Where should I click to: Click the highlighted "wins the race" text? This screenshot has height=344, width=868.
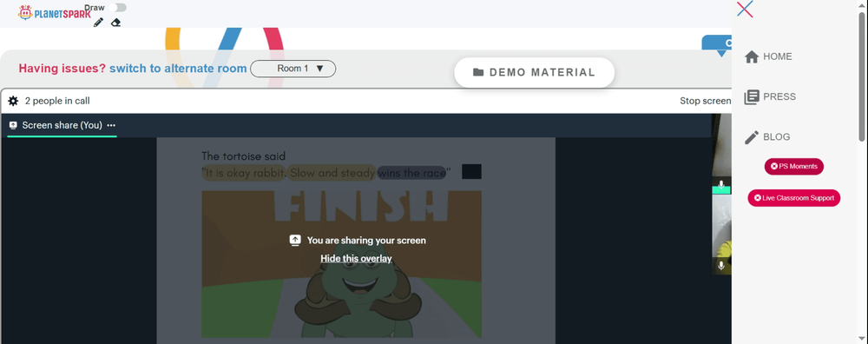coord(411,173)
